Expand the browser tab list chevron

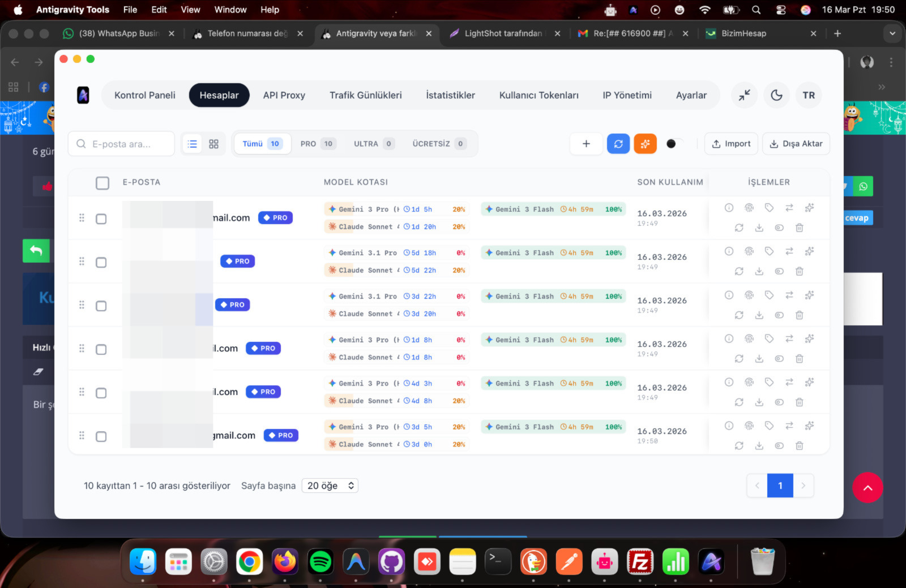click(x=892, y=33)
